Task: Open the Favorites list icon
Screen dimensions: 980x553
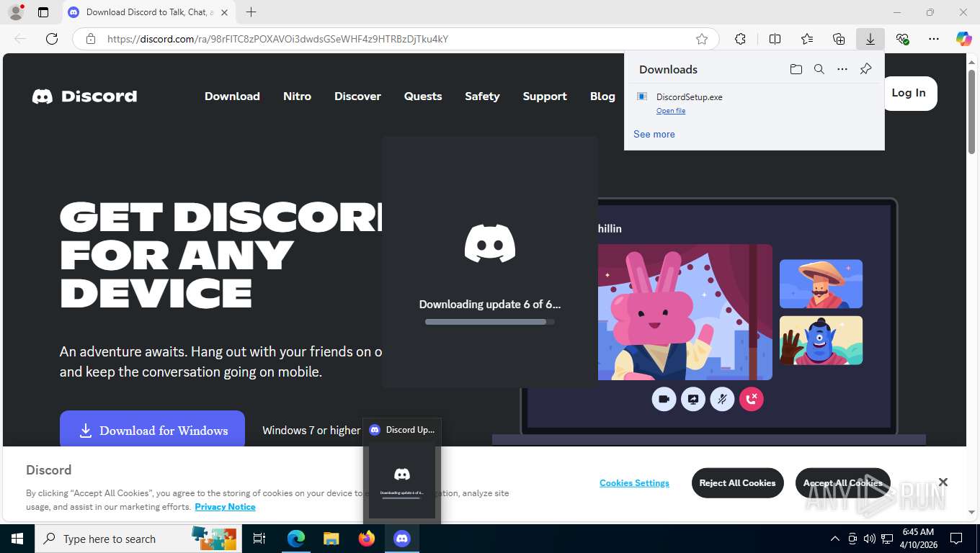Action: pos(807,39)
